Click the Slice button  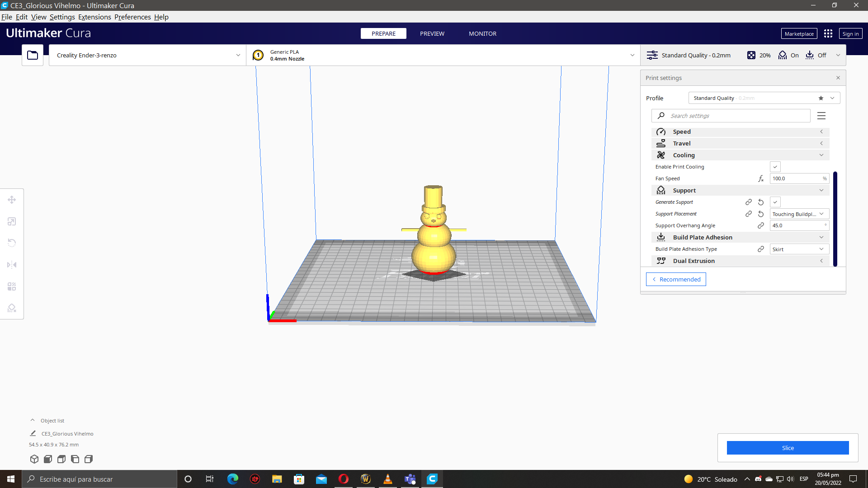[x=788, y=448]
